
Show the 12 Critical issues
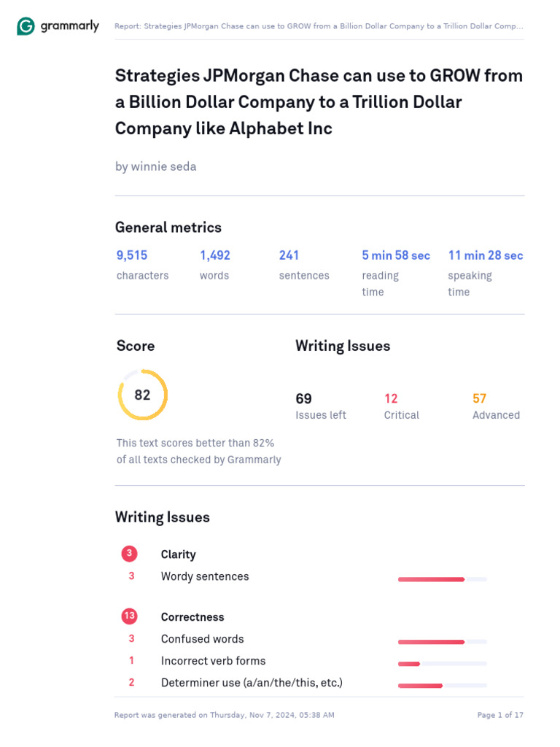pyautogui.click(x=391, y=398)
